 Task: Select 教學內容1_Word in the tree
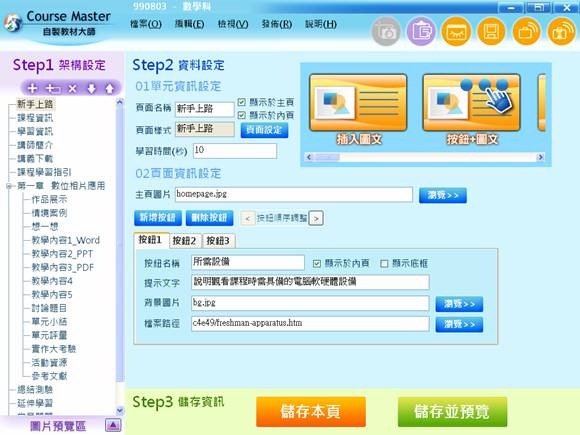click(x=65, y=240)
